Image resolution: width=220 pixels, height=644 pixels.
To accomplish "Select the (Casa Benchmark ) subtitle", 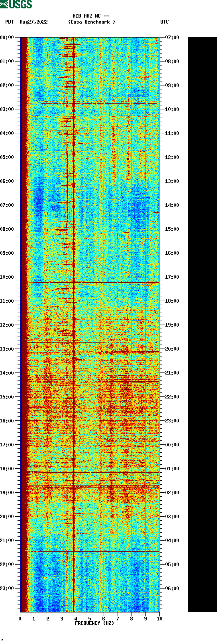I will click(92, 22).
